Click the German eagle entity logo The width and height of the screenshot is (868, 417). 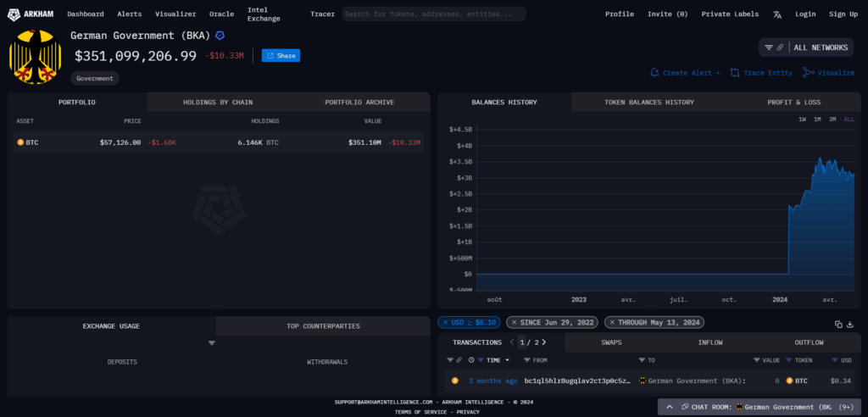click(x=35, y=57)
